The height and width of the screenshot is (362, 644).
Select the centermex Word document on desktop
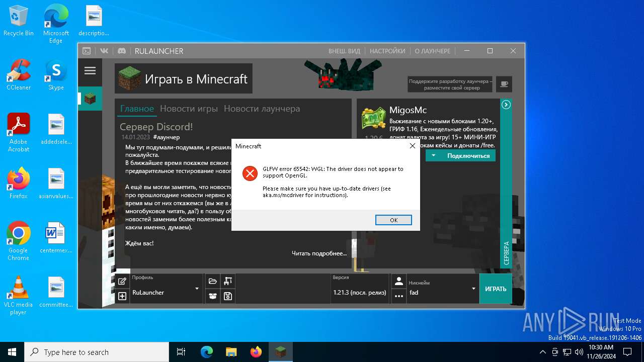56,238
